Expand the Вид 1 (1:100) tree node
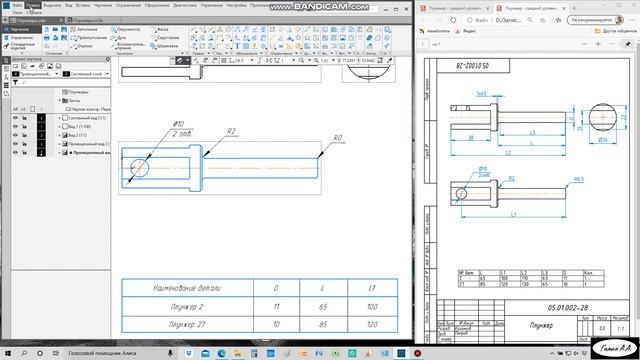This screenshot has width=640, height=360. [60, 127]
